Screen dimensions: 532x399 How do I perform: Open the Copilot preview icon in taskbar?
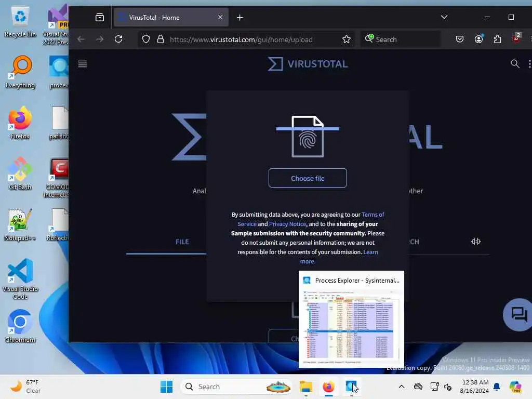(x=515, y=387)
